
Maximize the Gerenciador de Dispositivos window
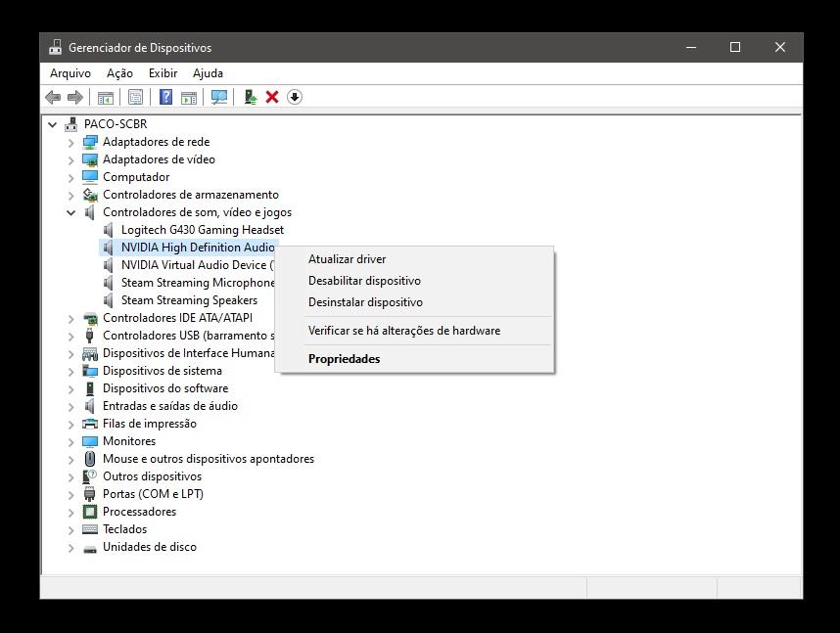tap(735, 47)
